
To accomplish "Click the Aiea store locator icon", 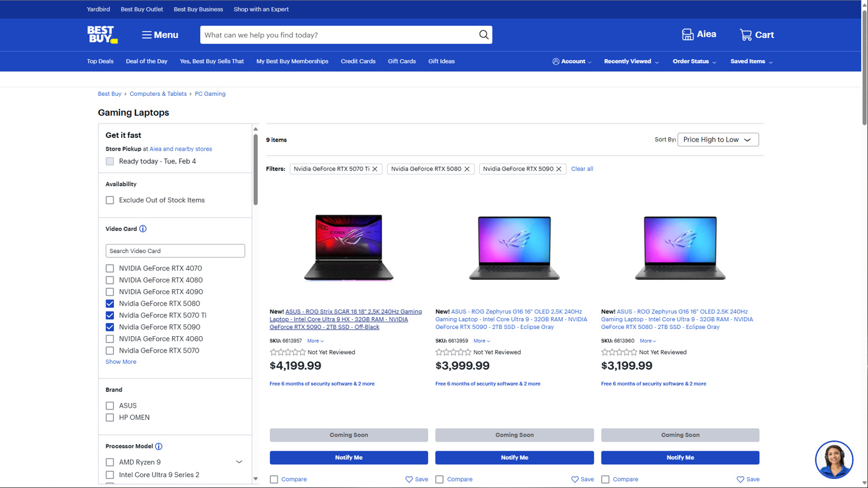I will tap(688, 35).
